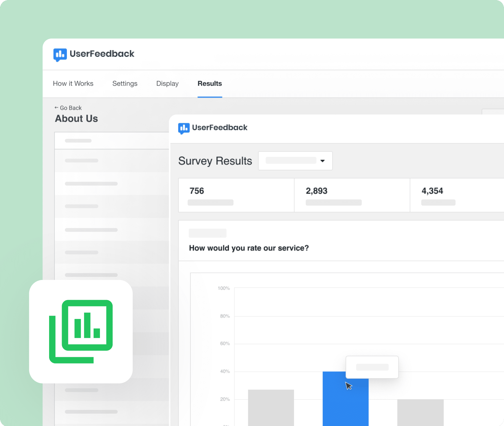Viewport: 504px width, 426px height.
Task: Select the Results tab
Action: pyautogui.click(x=210, y=83)
